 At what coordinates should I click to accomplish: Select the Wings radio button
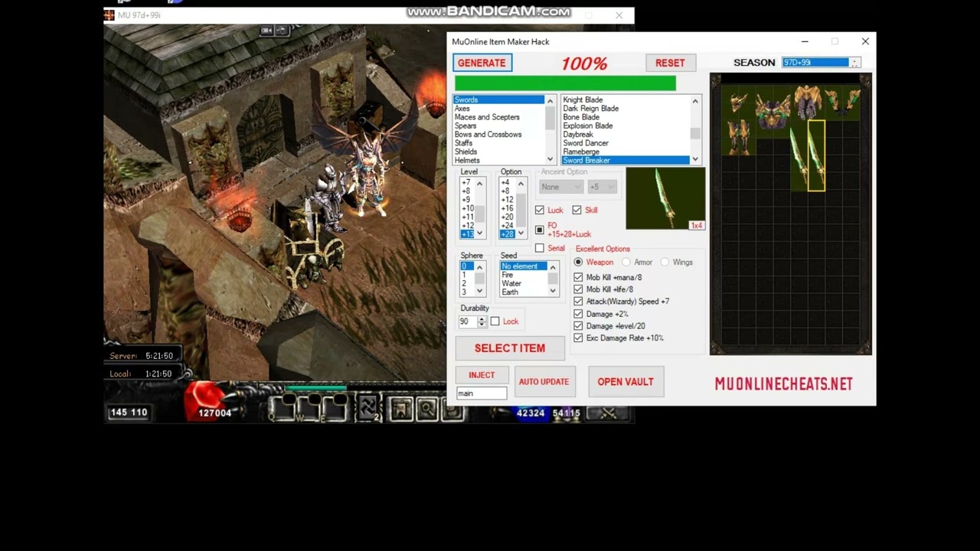tap(665, 262)
